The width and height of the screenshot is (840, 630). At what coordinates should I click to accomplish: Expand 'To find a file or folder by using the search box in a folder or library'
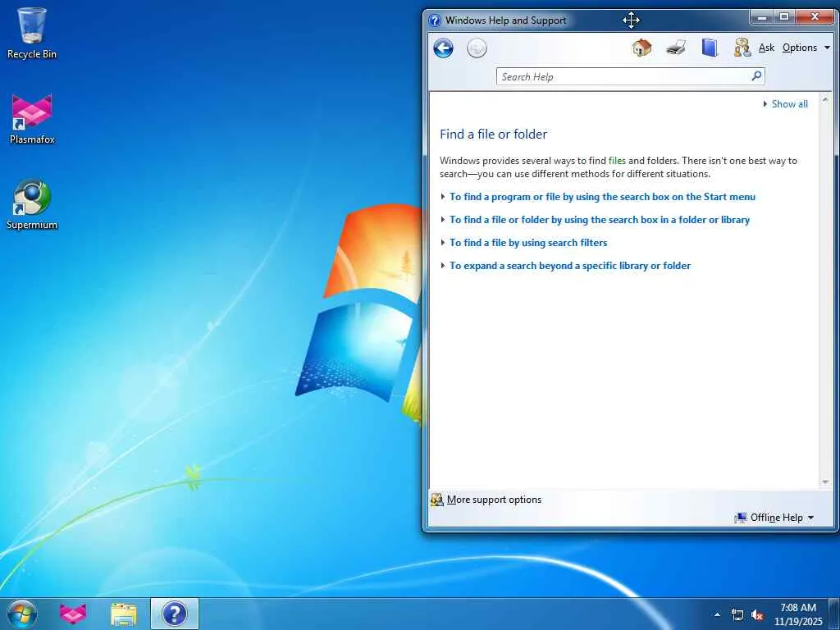(x=600, y=220)
